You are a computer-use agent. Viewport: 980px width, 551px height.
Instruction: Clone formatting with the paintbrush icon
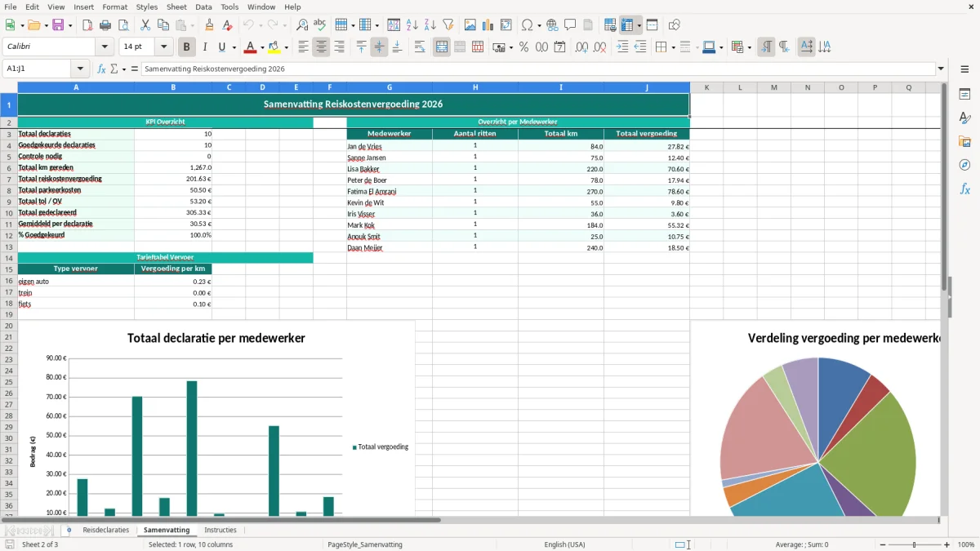(x=209, y=25)
